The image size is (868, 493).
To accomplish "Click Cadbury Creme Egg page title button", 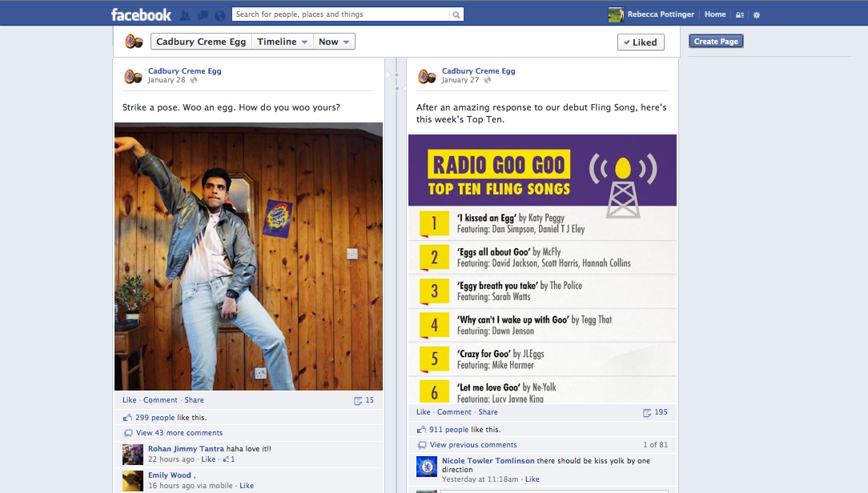I will coord(201,42).
